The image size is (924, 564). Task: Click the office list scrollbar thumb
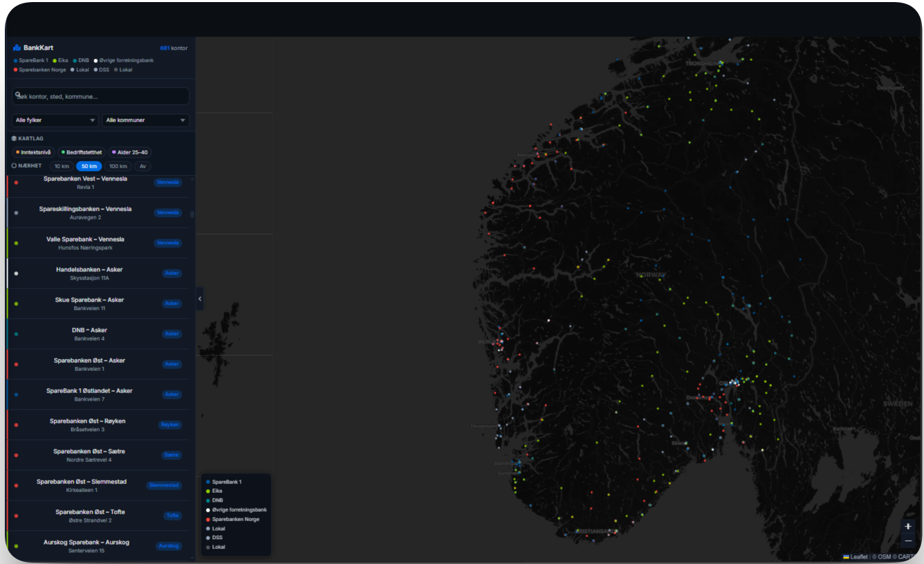[x=192, y=215]
